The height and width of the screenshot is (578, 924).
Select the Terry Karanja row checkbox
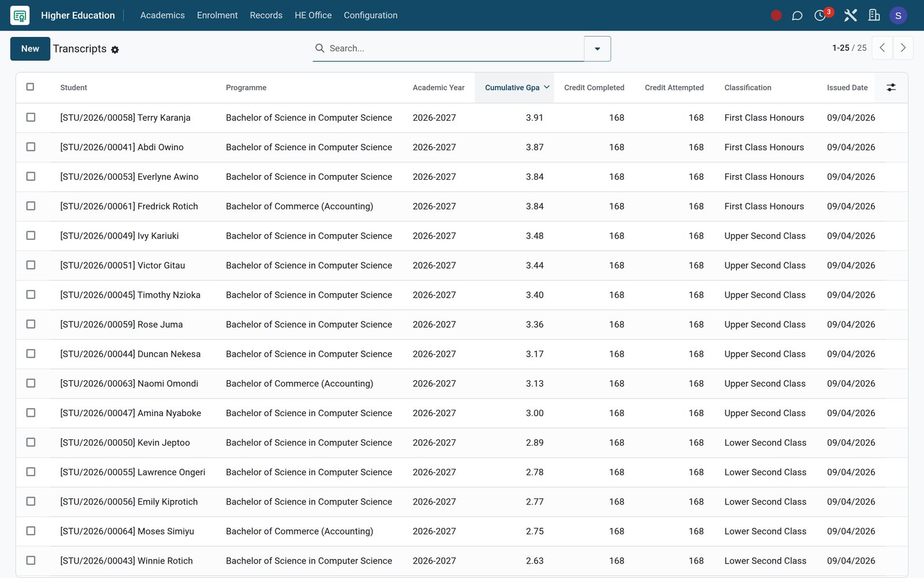pos(31,117)
